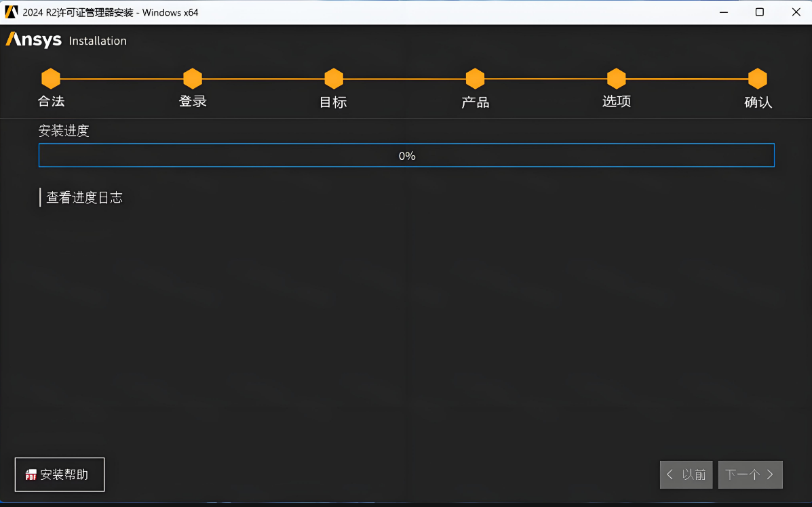The width and height of the screenshot is (812, 507).
Task: Click the 0% installation progress bar
Action: coord(406,155)
